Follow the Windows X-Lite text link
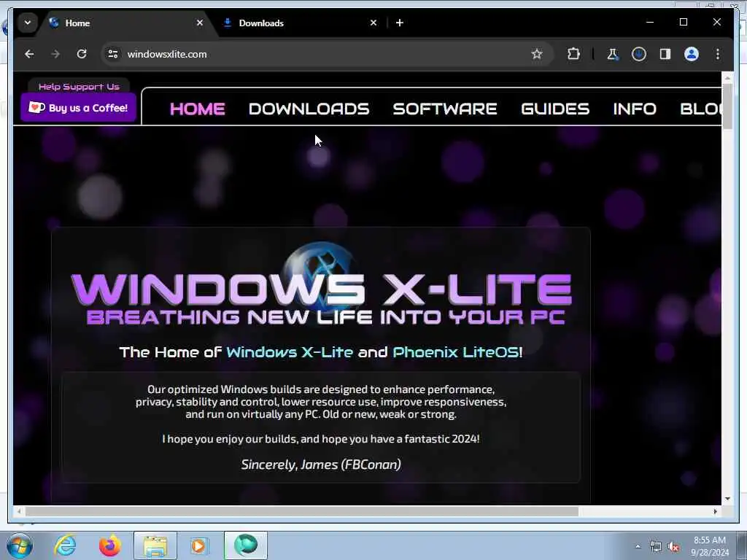Viewport: 747px width, 560px height. pos(290,352)
